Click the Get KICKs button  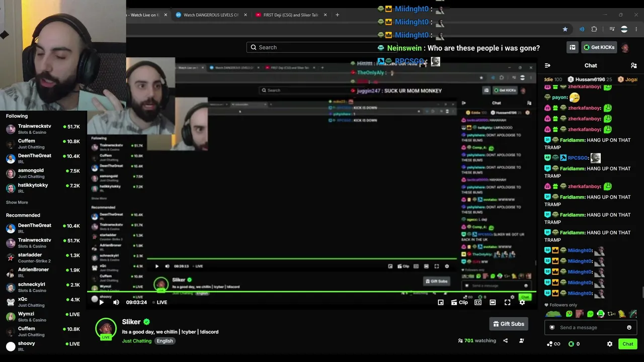(599, 47)
